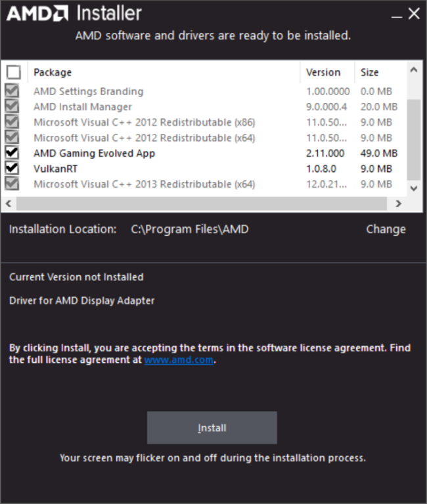Click the Install button
Screen dimensions: 427x504
point(212,428)
